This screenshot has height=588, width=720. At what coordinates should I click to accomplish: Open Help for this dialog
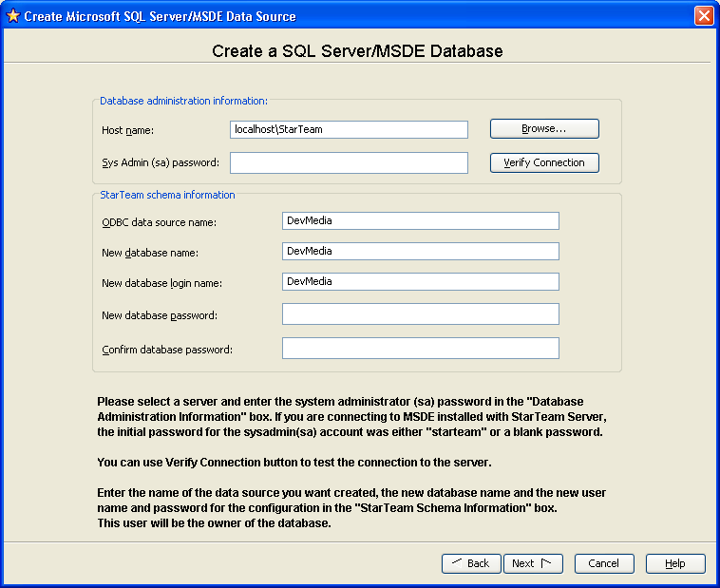click(x=675, y=563)
